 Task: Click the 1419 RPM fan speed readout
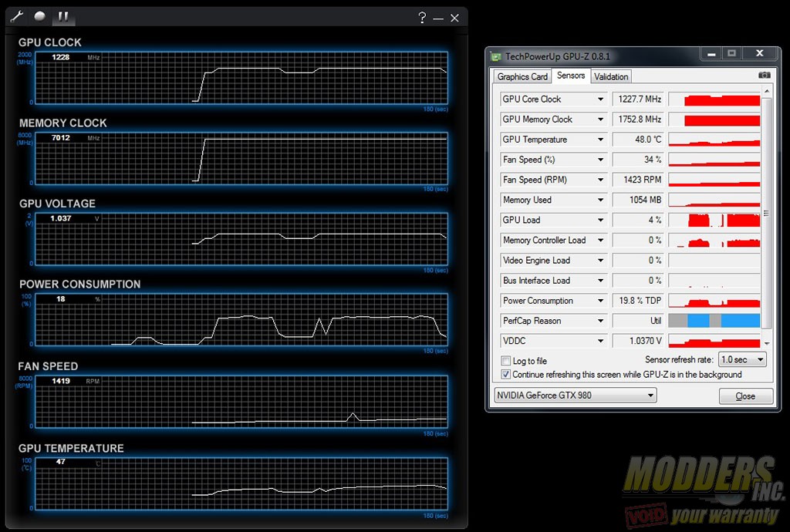click(x=60, y=381)
